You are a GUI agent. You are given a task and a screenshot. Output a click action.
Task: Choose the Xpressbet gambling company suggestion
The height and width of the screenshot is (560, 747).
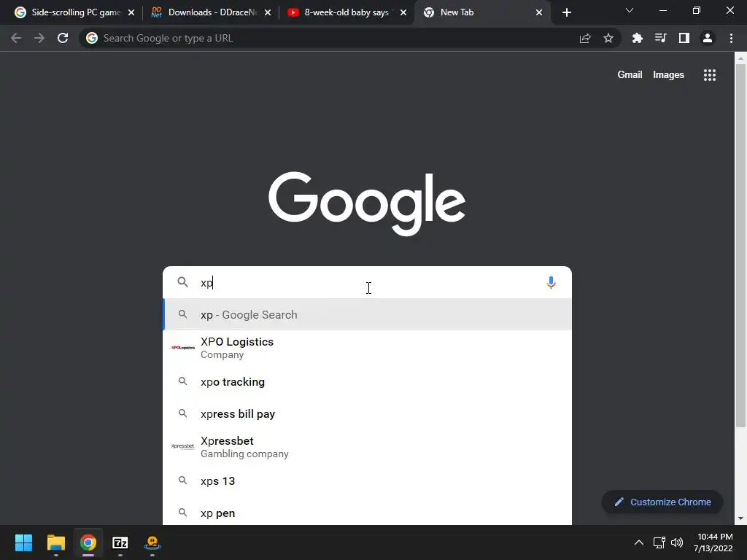click(367, 447)
